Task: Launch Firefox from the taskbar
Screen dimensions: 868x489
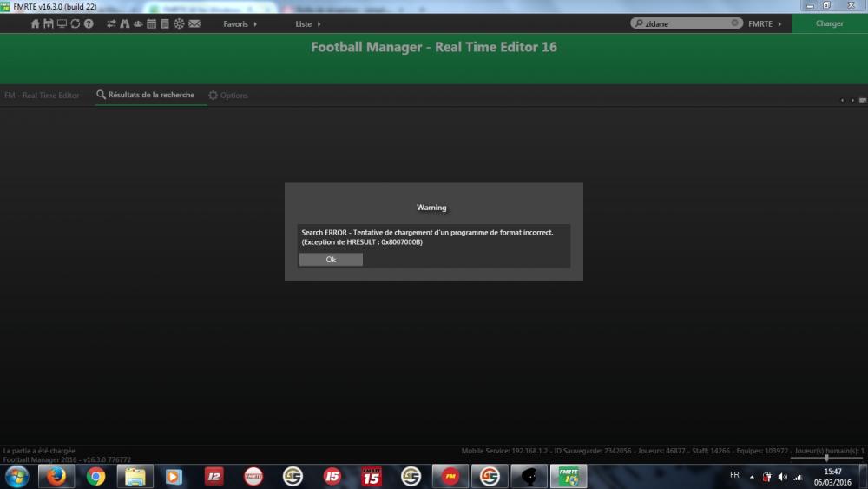Action: (x=56, y=476)
